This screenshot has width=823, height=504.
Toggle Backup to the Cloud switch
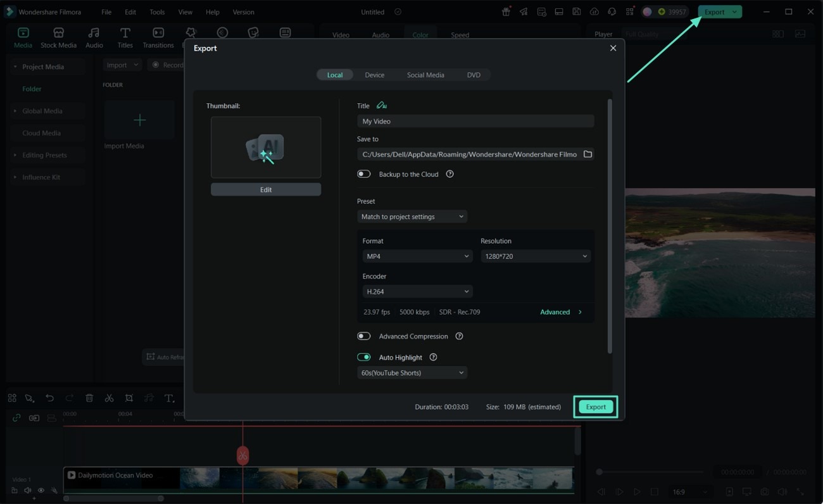pos(364,174)
